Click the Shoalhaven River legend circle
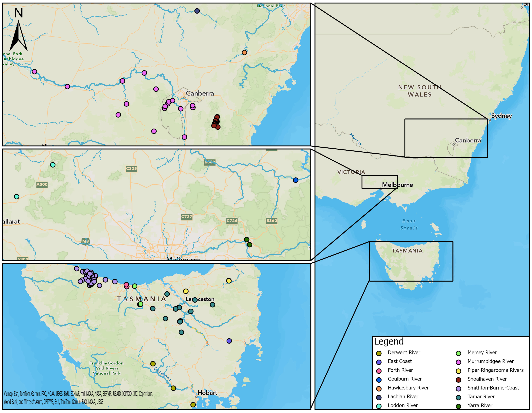Screen dimensions: 532x413 (x=458, y=380)
